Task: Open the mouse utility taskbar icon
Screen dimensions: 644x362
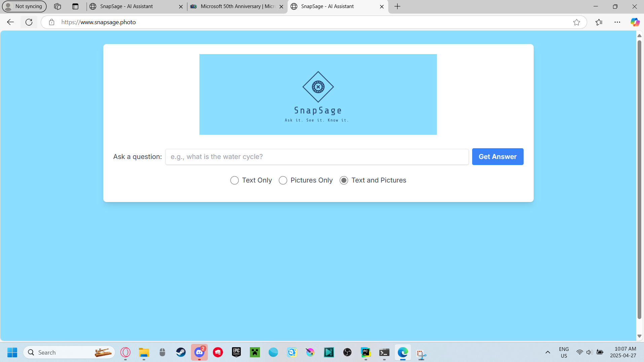Action: (162, 352)
